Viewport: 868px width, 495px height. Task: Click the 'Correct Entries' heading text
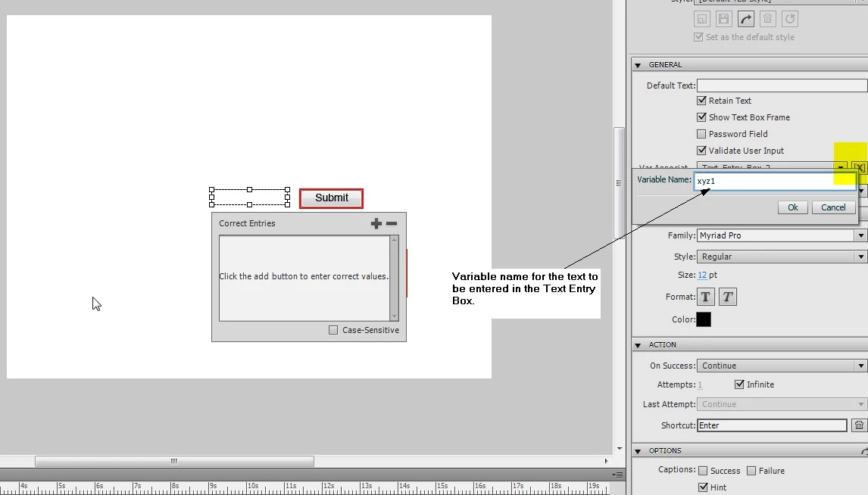(247, 223)
